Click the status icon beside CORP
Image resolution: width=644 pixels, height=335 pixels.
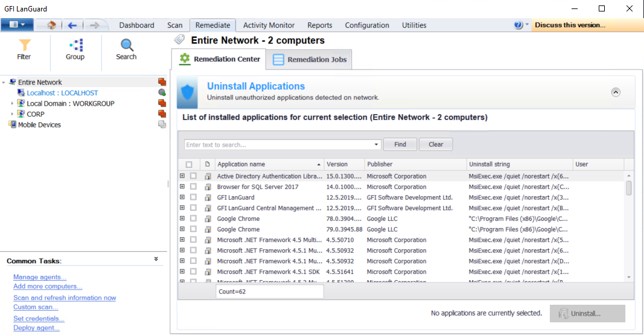162,113
